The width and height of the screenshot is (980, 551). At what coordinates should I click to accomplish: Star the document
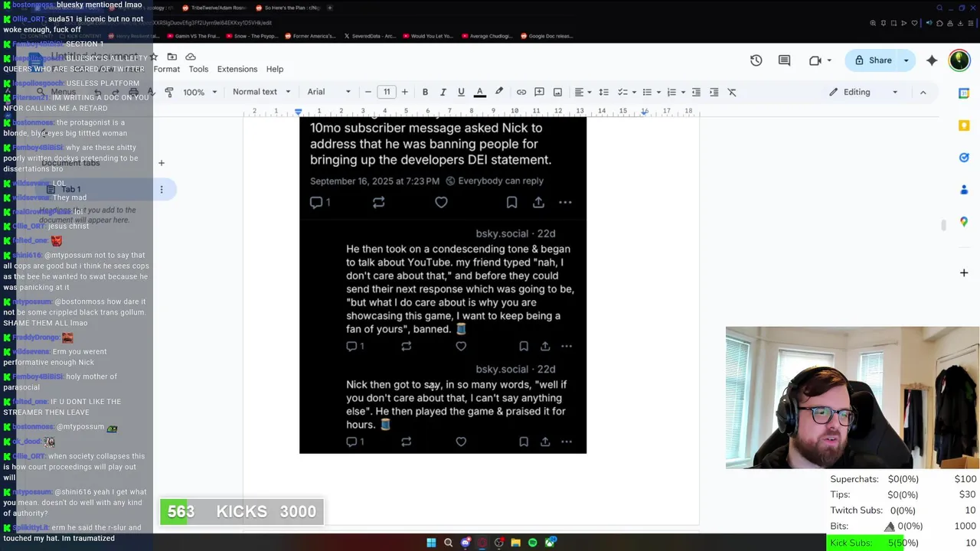pos(154,57)
